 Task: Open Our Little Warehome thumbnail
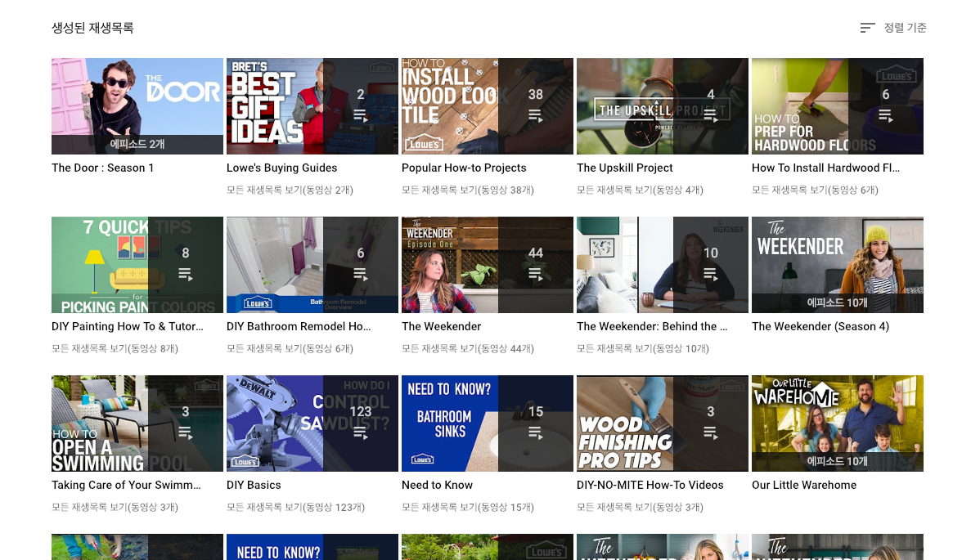click(838, 423)
